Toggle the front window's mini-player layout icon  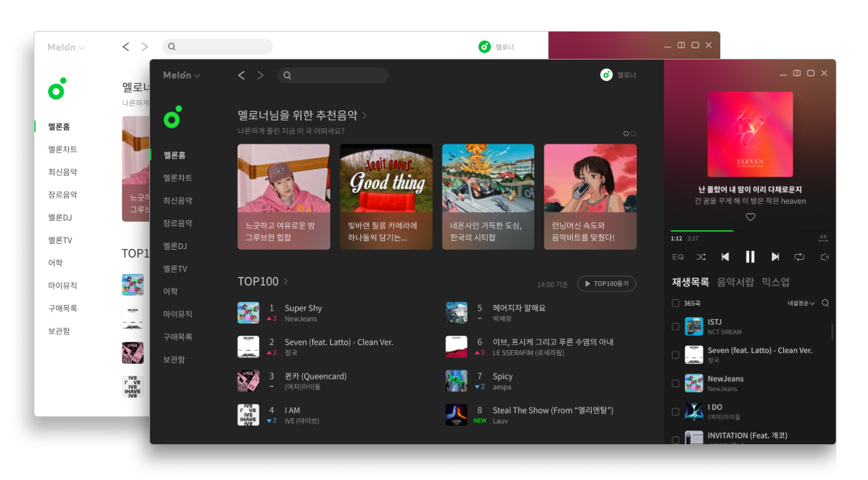[797, 73]
